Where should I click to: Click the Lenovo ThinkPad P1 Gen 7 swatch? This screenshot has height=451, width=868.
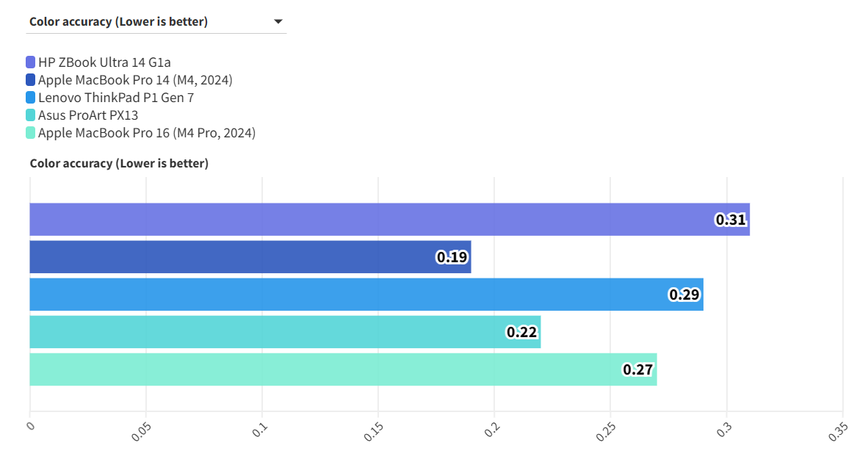point(30,98)
